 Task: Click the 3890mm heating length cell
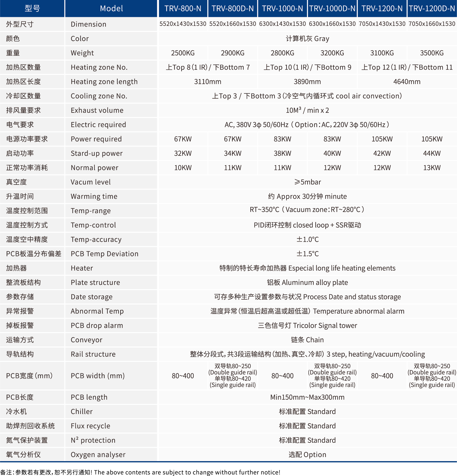[x=307, y=82]
